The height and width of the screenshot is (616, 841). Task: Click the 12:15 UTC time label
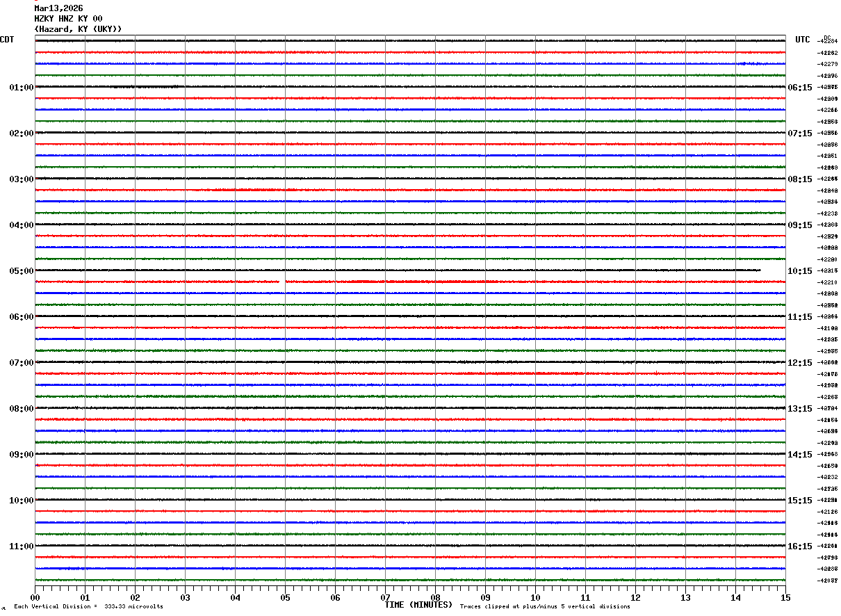click(x=800, y=363)
